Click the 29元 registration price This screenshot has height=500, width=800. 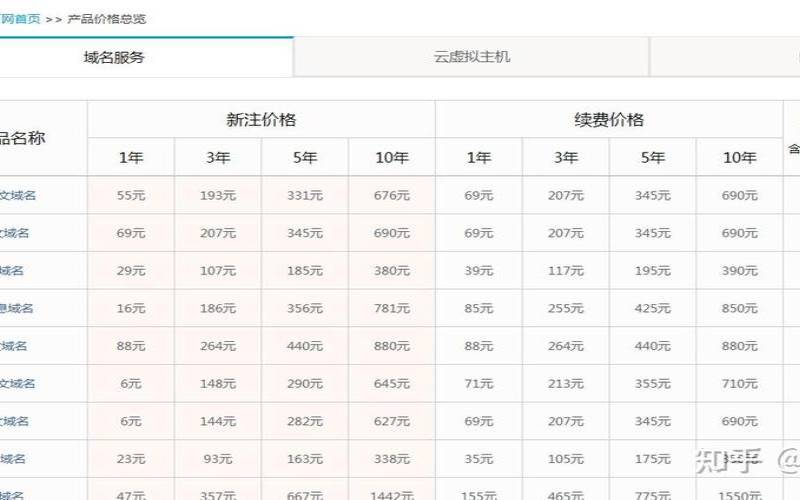pos(131,271)
